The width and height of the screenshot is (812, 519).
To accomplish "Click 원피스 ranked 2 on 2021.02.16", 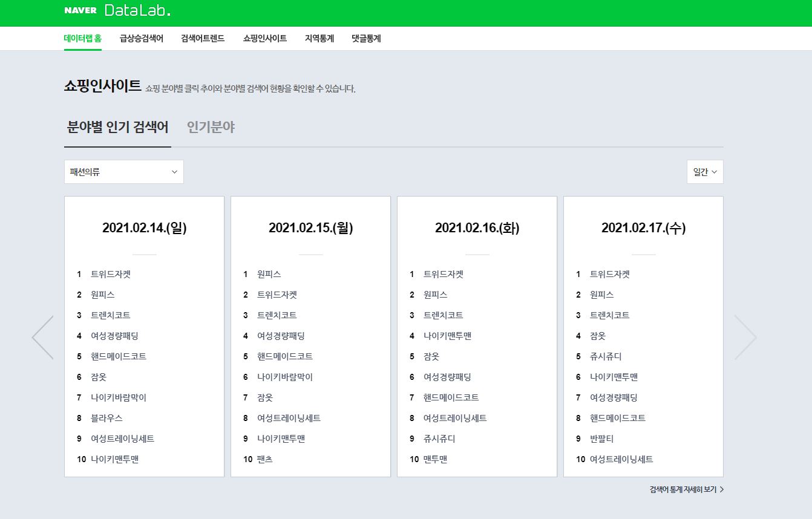I will [436, 295].
